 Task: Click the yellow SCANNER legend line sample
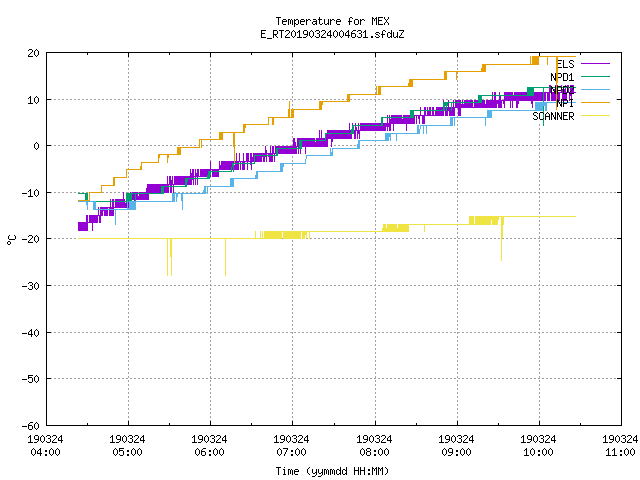[x=595, y=116]
